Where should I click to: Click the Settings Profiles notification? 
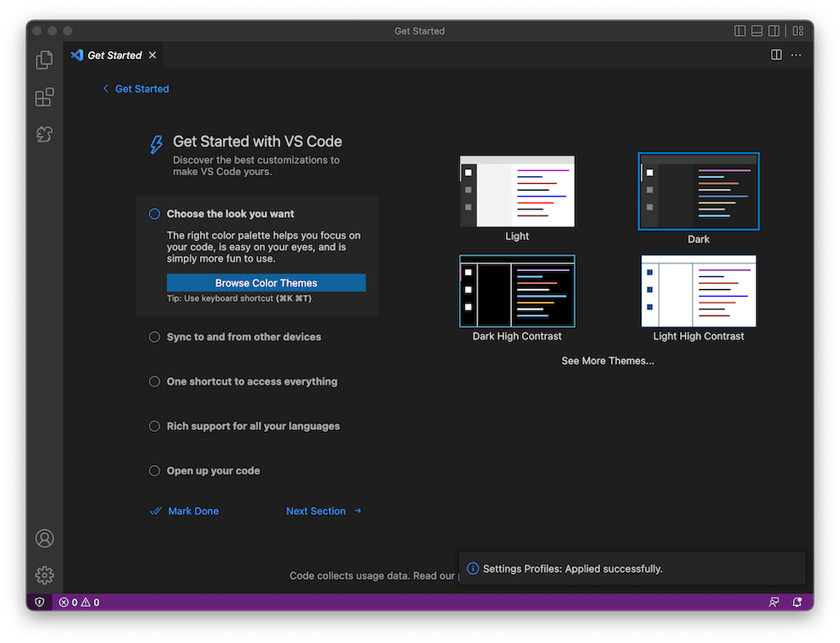point(631,568)
